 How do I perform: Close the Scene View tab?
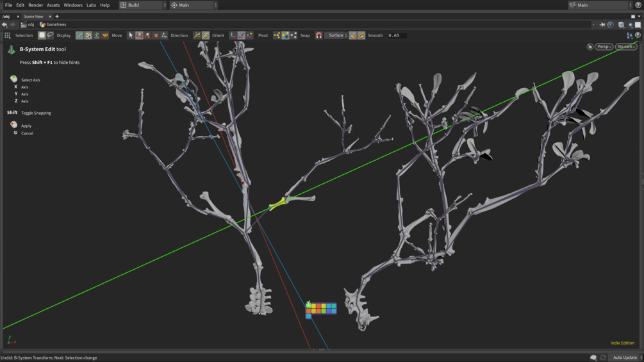[x=50, y=17]
